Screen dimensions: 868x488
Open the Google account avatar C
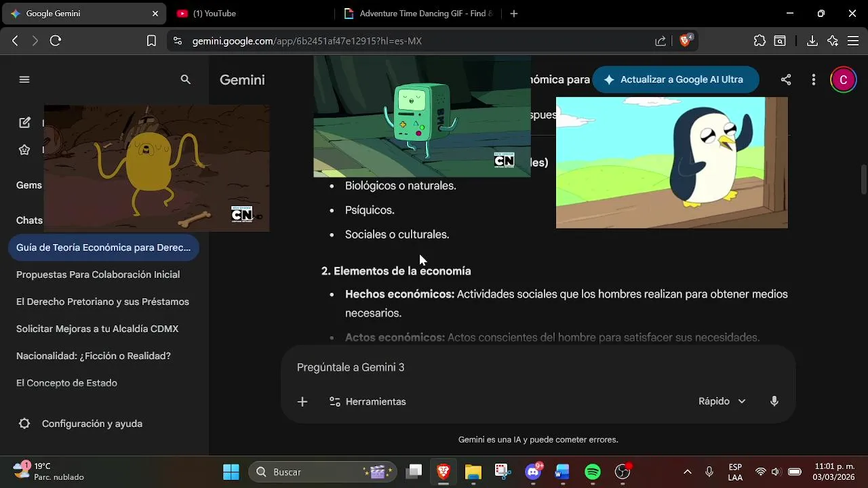[x=844, y=79]
